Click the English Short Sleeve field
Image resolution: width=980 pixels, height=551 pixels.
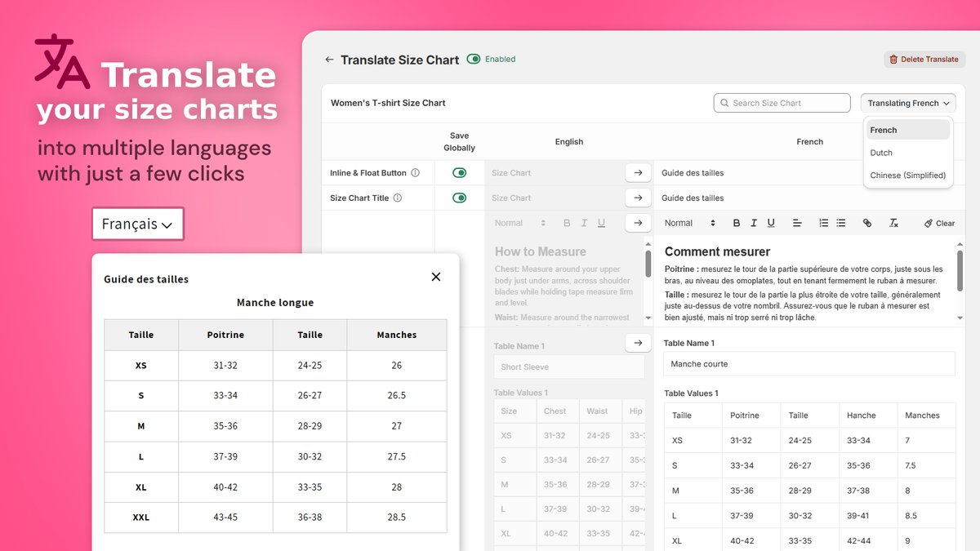tap(569, 367)
